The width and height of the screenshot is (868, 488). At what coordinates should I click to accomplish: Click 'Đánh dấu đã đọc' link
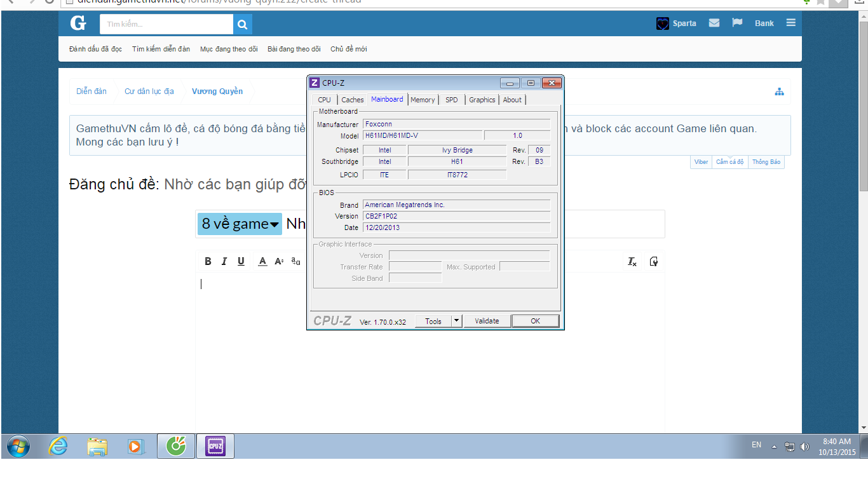[95, 49]
